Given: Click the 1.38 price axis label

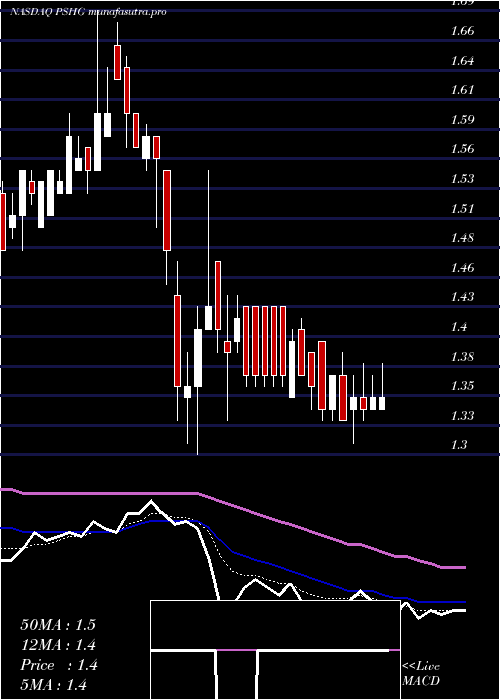Looking at the screenshot, I should [462, 356].
